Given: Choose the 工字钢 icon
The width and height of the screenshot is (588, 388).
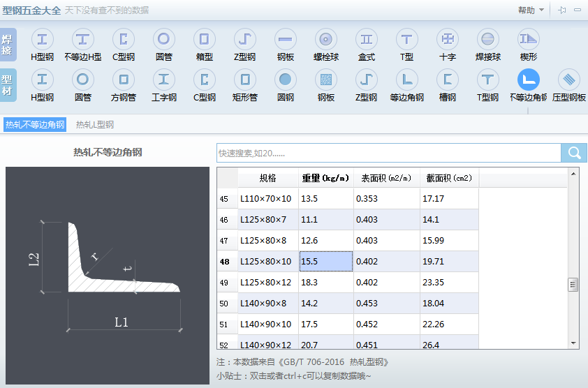Looking at the screenshot, I should (x=164, y=80).
